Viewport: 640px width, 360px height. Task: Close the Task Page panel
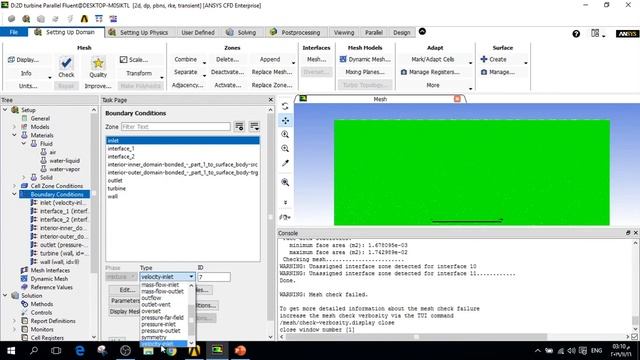click(x=270, y=100)
